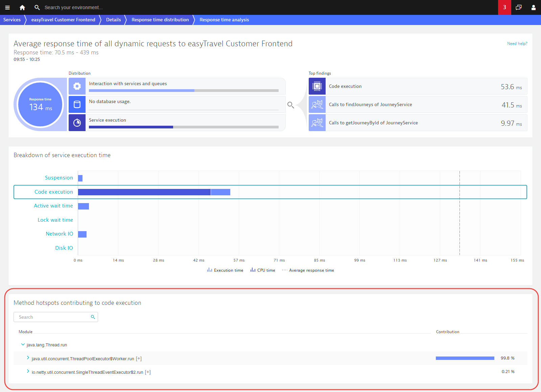541x392 pixels.
Task: Open the hamburger navigation menu
Action: click(x=7, y=7)
